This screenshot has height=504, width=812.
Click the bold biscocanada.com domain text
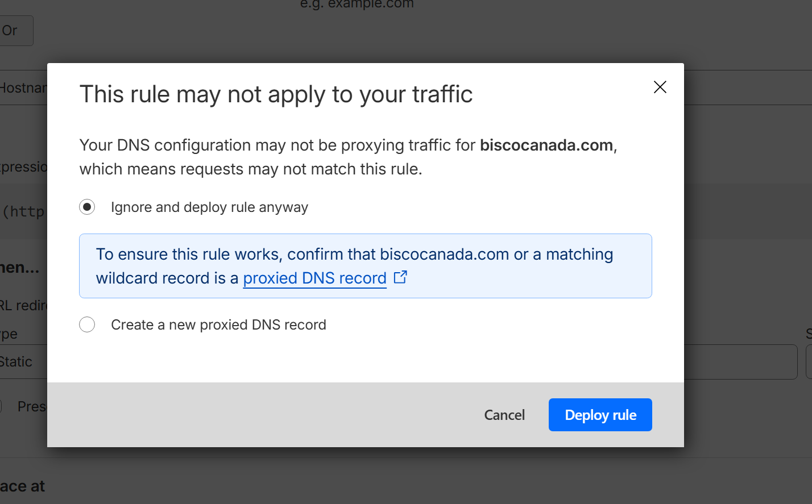click(x=546, y=145)
